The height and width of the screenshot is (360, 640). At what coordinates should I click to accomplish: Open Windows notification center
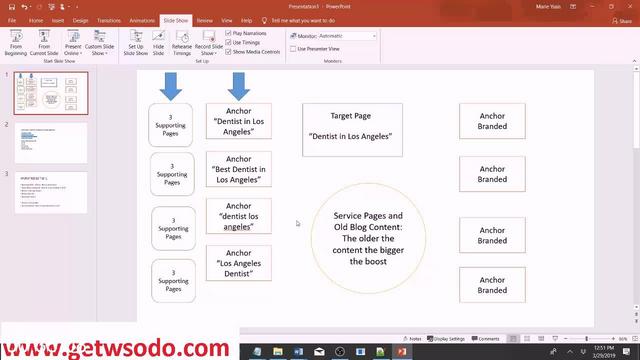pyautogui.click(x=627, y=351)
